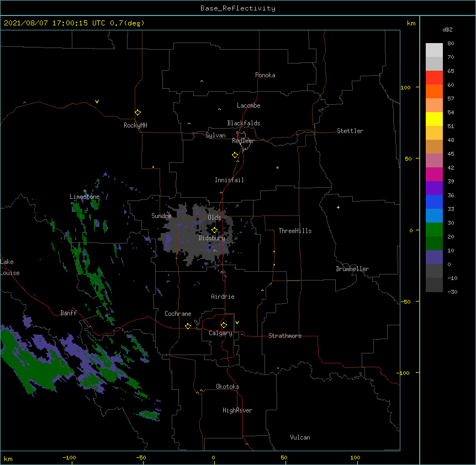Click the white asterisk marker above Limestone

(85, 191)
